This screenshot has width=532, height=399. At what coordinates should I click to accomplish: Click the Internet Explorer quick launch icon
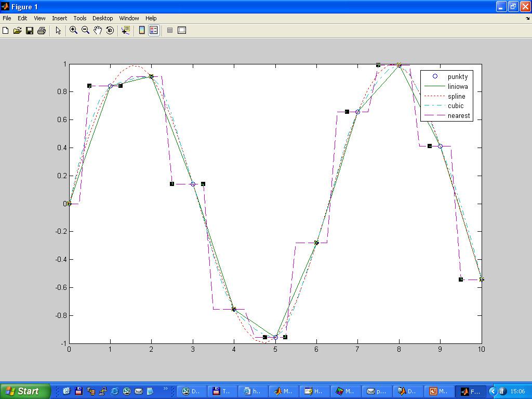[115, 391]
